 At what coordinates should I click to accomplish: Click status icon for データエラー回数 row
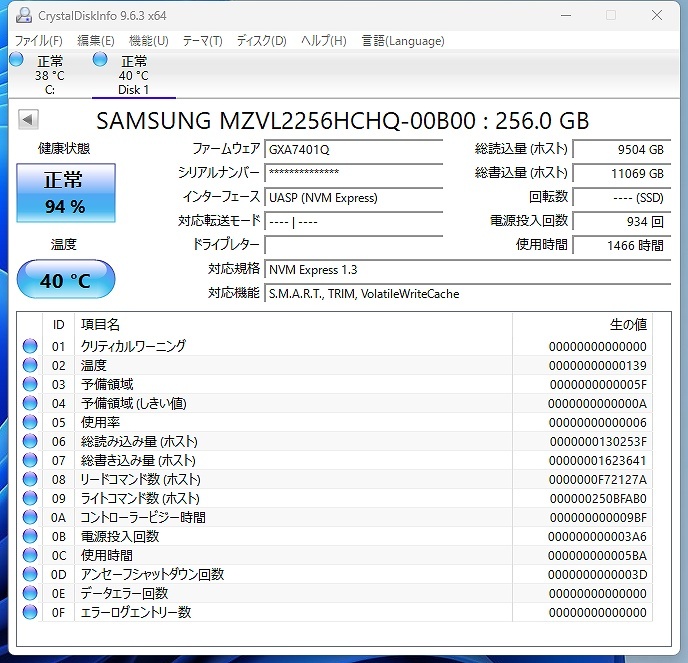pyautogui.click(x=30, y=593)
